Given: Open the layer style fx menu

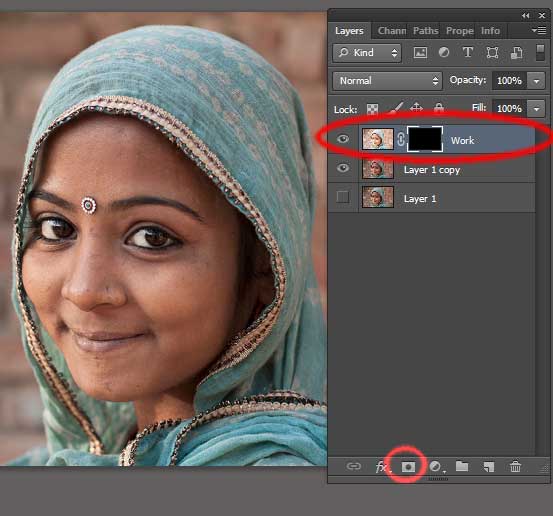Looking at the screenshot, I should [x=383, y=467].
